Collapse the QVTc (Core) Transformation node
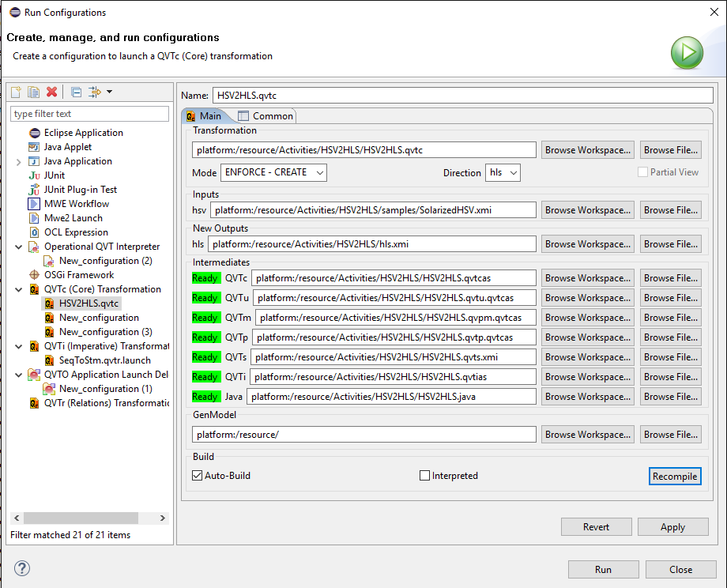 point(18,290)
